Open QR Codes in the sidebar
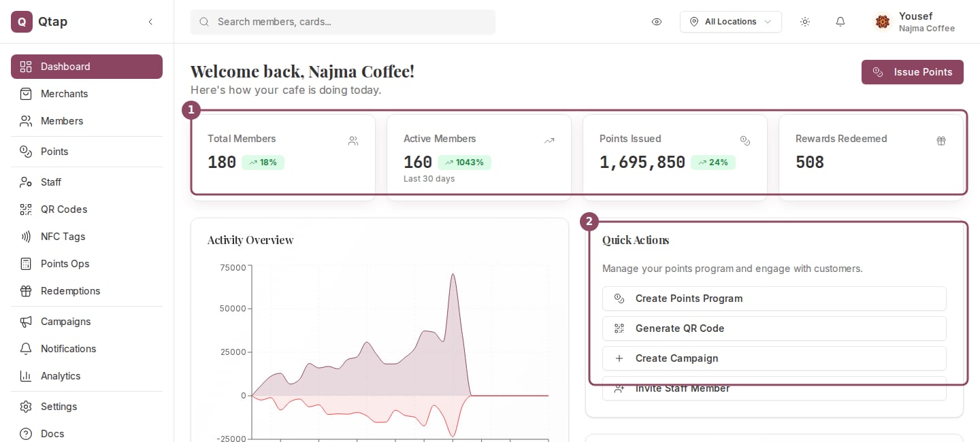The height and width of the screenshot is (442, 980). 86,209
